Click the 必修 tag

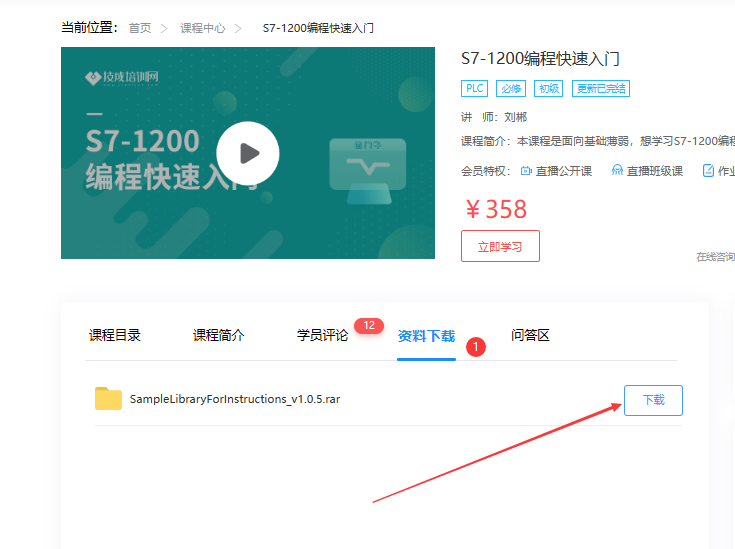tap(511, 89)
